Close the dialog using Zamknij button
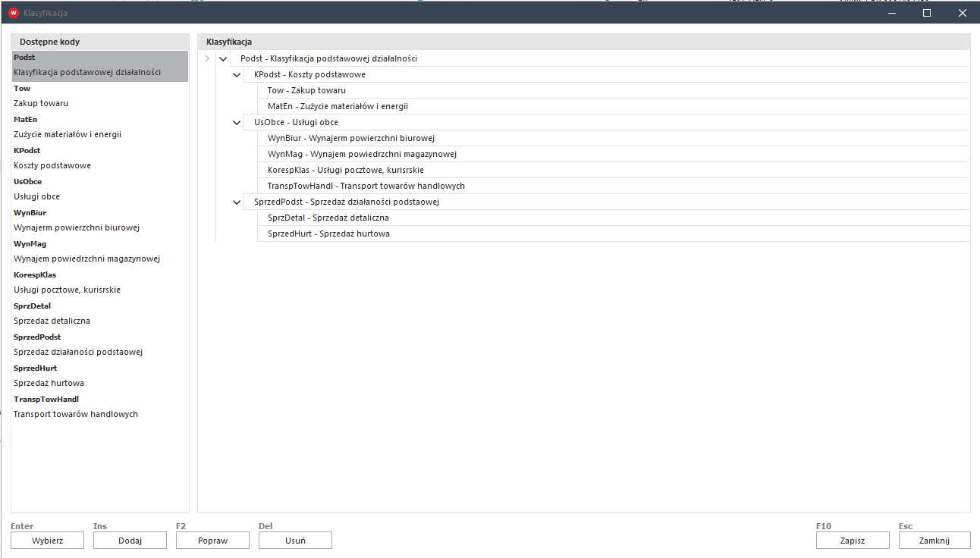The height and width of the screenshot is (558, 980). pyautogui.click(x=934, y=541)
